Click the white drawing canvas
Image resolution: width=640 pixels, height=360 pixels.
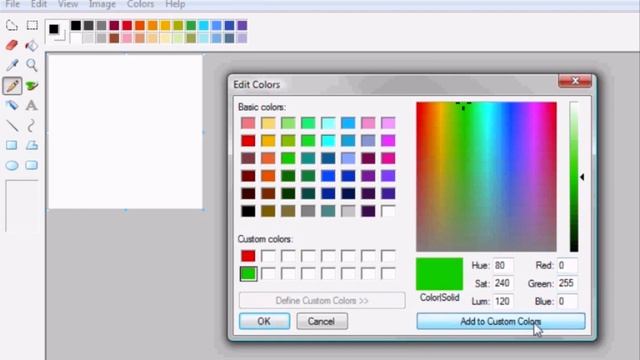click(x=126, y=132)
